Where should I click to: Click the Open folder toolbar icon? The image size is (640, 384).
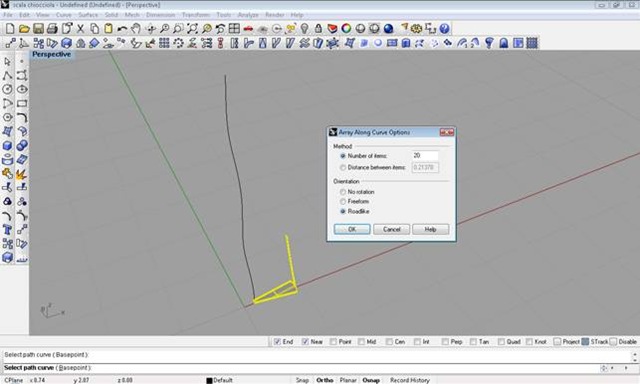pyautogui.click(x=24, y=29)
